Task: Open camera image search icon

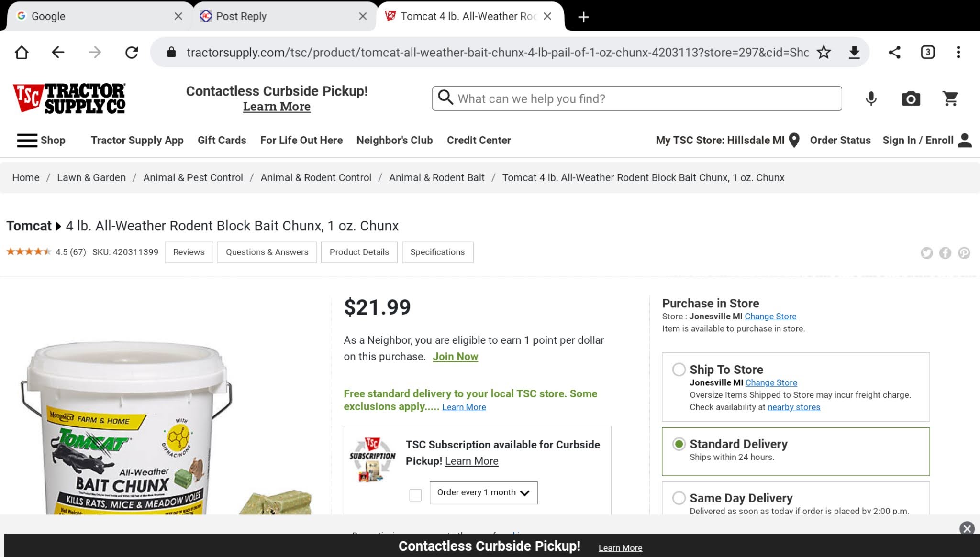Action: point(911,98)
